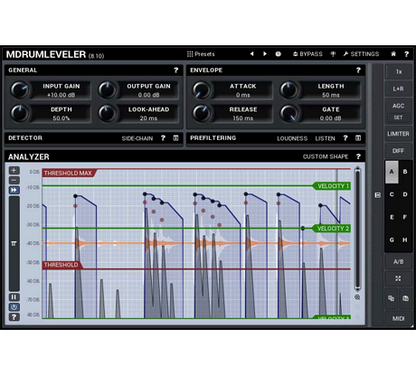Open help for the ANALYZER panel
The width and height of the screenshot is (416, 376).
[358, 156]
